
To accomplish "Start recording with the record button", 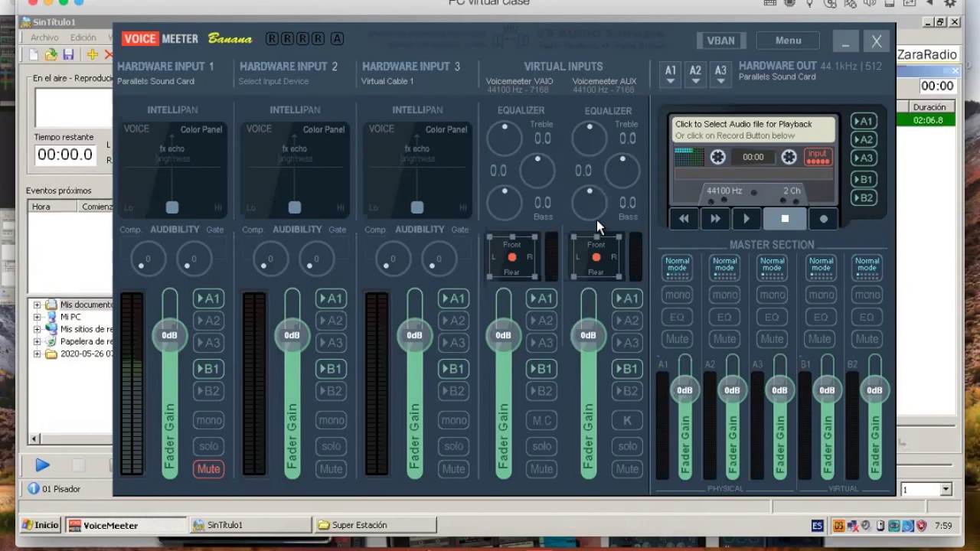I will tap(824, 219).
